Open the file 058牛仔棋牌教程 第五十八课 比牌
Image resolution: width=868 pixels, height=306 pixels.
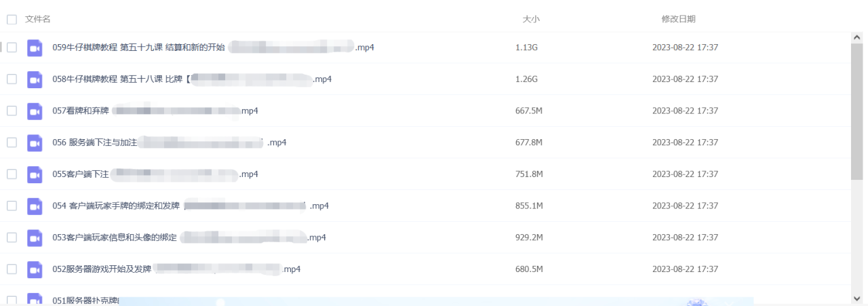[x=192, y=79]
